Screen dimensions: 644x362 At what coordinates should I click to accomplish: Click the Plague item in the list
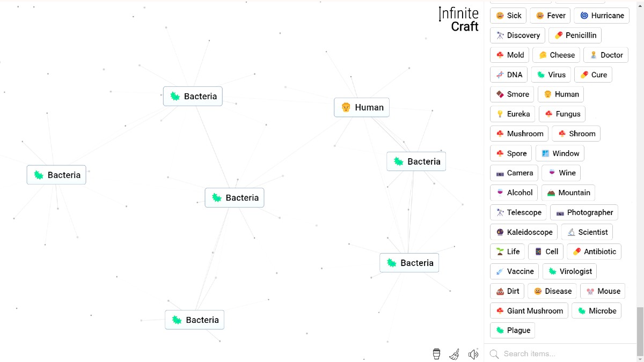click(513, 330)
